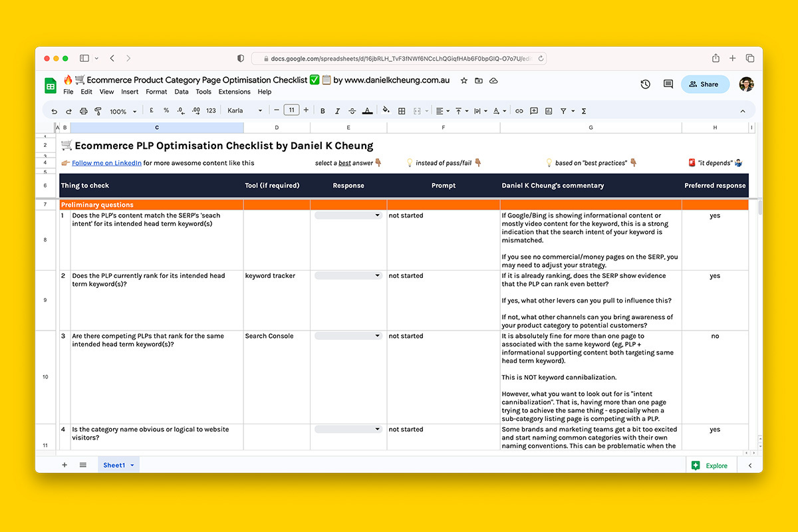Image resolution: width=798 pixels, height=532 pixels.
Task: Click the Insert link icon
Action: pyautogui.click(x=519, y=111)
